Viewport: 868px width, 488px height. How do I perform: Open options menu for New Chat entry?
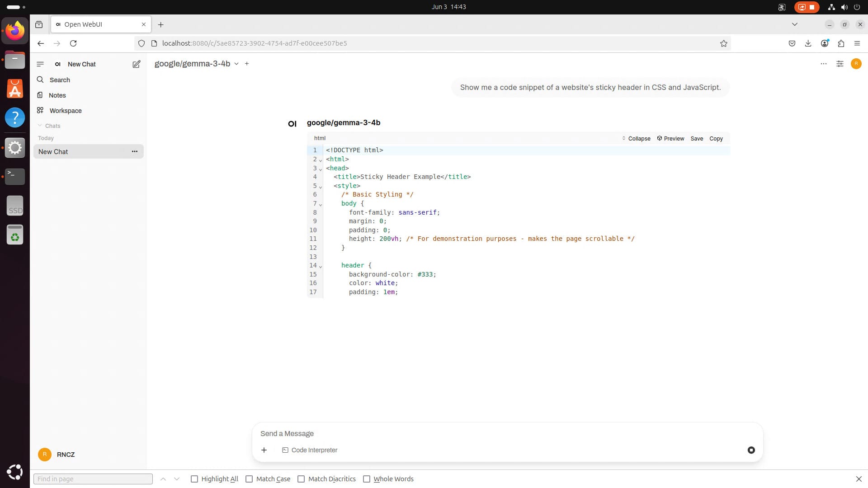[134, 152]
